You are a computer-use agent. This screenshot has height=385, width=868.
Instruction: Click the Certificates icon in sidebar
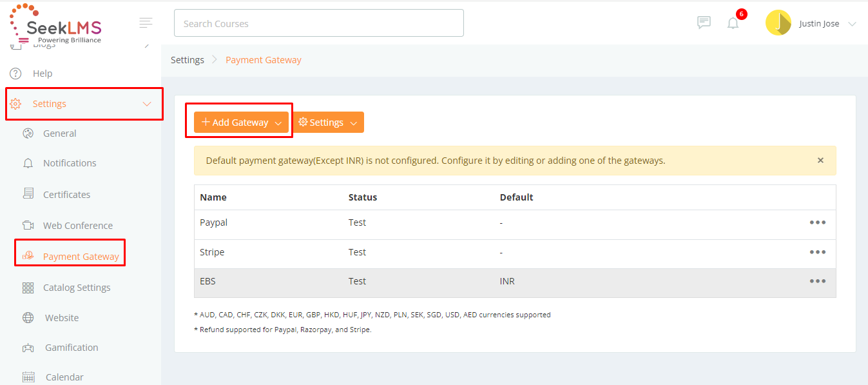coord(28,194)
